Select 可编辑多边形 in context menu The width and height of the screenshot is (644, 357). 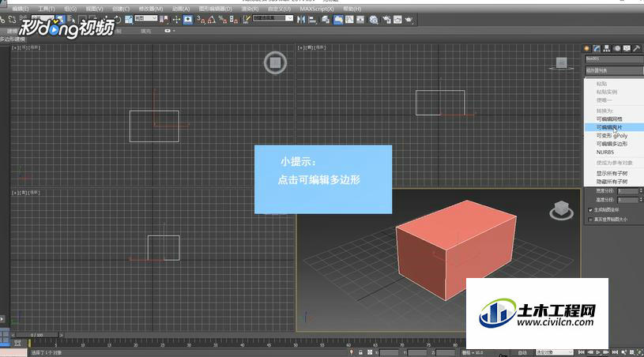click(x=612, y=144)
